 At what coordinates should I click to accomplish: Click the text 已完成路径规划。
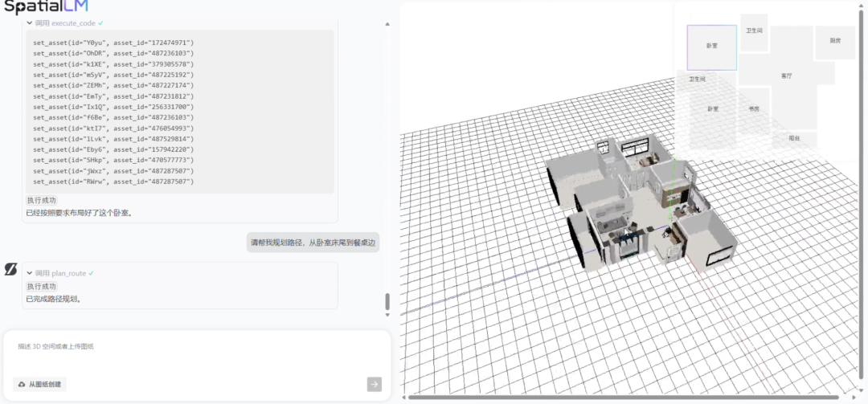point(54,300)
